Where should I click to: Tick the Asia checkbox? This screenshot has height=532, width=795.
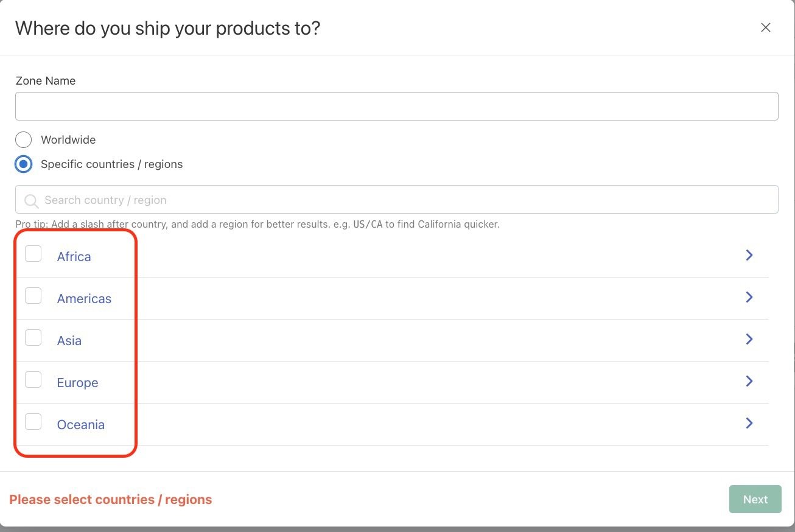(33, 338)
